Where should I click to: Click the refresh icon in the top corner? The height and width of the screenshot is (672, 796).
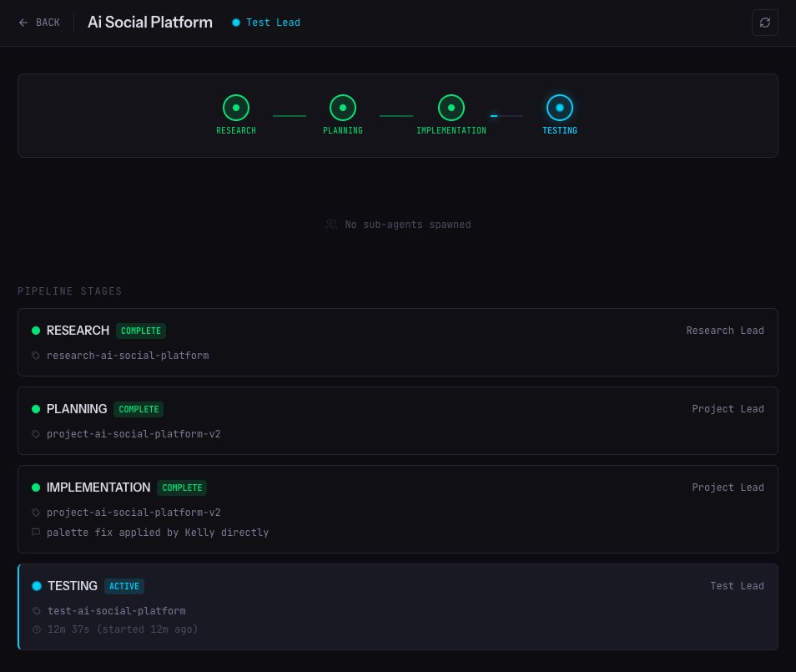click(x=765, y=23)
